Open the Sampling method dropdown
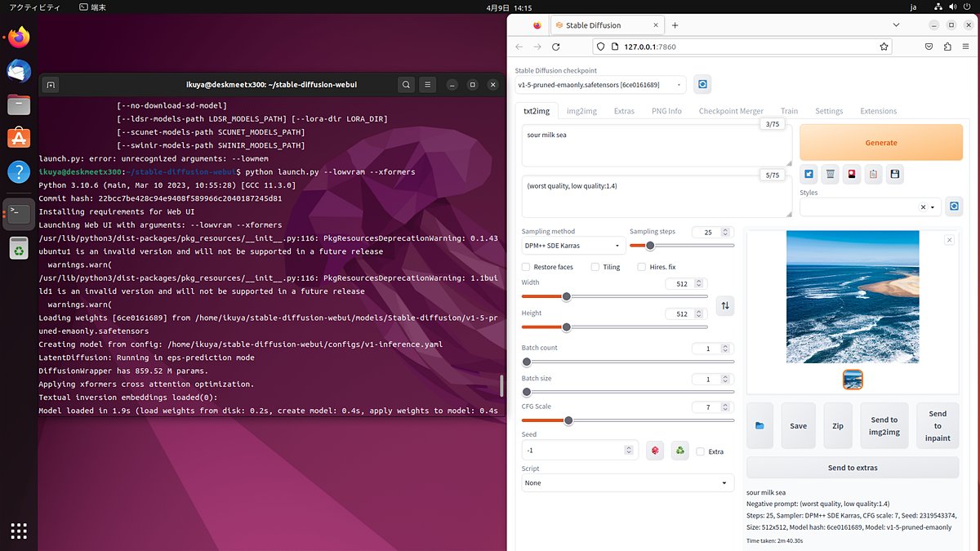Screen dimensions: 980x551 tap(572, 245)
